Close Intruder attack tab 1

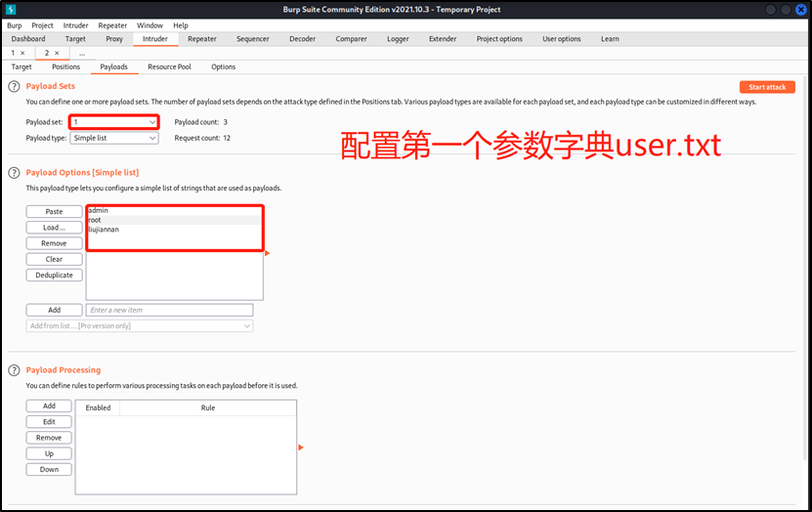[x=22, y=53]
